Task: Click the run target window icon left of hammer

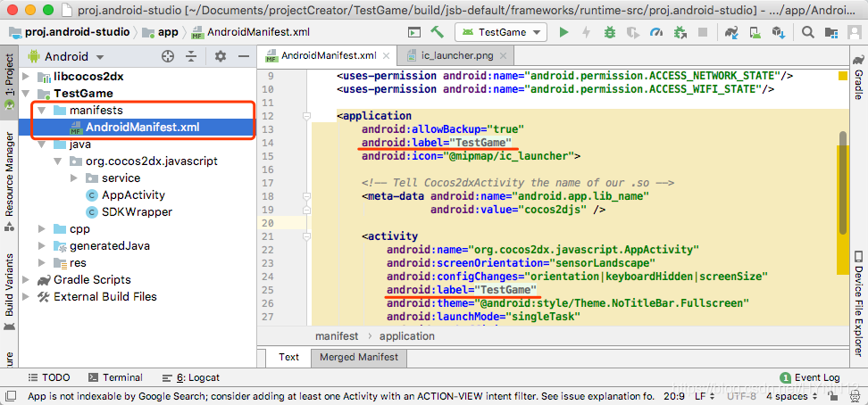Action: (x=414, y=32)
